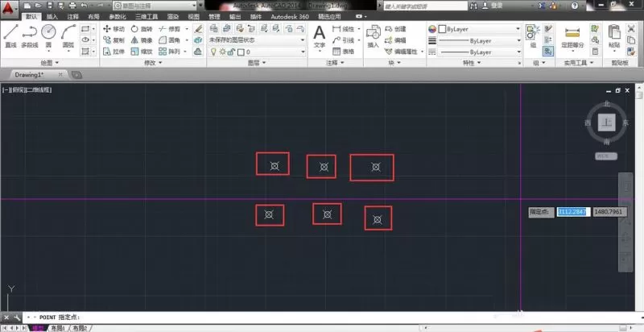Image resolution: width=644 pixels, height=332 pixels.
Task: Click the 登录 sign-in button
Action: point(493,6)
